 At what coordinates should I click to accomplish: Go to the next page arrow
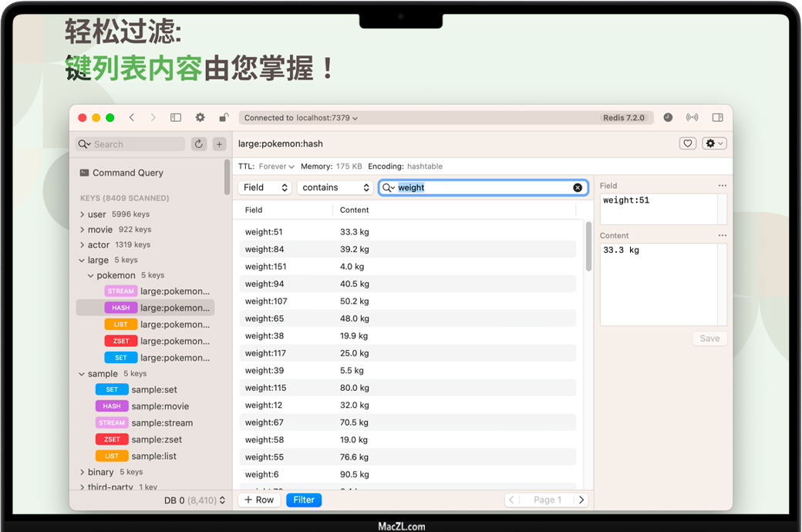pyautogui.click(x=581, y=500)
